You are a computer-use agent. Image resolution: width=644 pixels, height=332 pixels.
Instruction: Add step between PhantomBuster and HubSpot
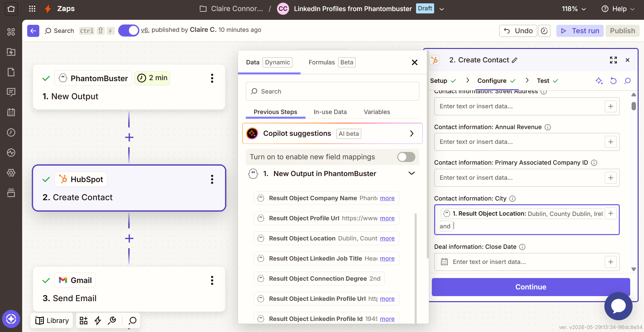[x=129, y=137]
